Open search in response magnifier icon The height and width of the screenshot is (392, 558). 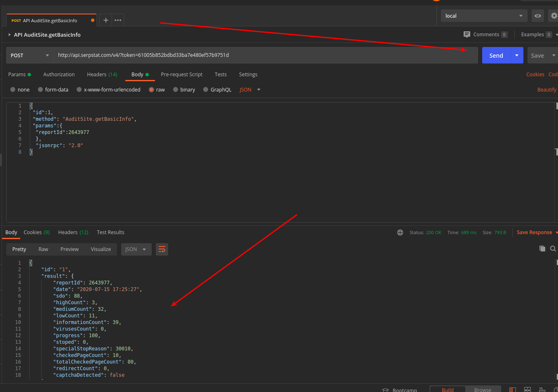[553, 249]
